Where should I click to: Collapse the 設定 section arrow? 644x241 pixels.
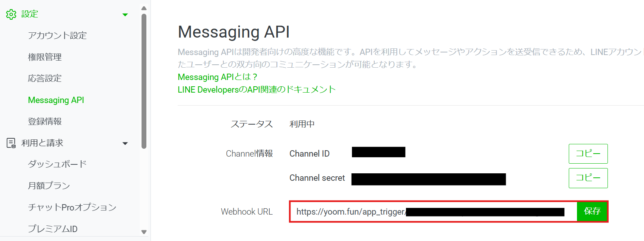(x=125, y=15)
